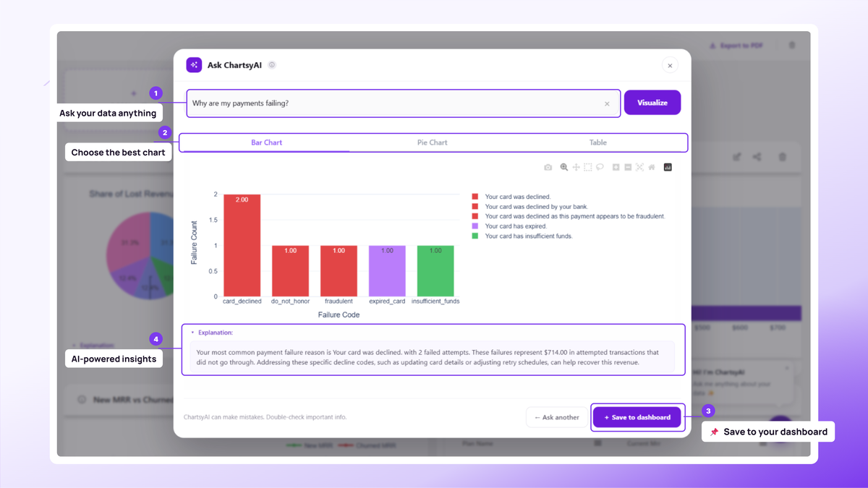Toggle legend entry 'Your card has insufficient funds.'
This screenshot has width=868, height=488.
pyautogui.click(x=522, y=236)
